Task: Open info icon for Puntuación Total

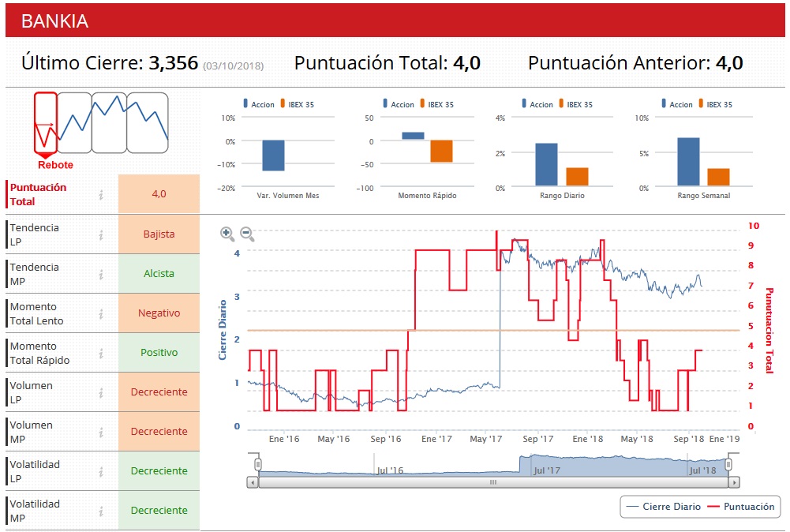Action: pos(101,194)
